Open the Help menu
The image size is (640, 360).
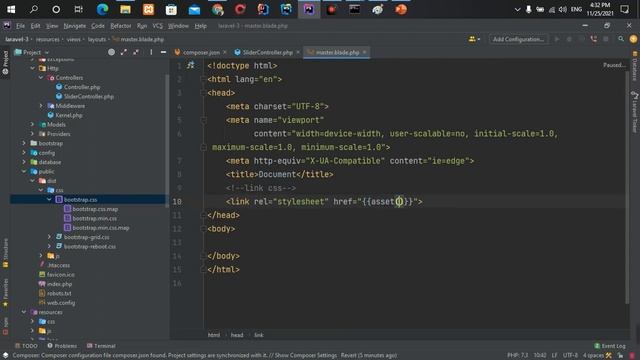coord(200,26)
